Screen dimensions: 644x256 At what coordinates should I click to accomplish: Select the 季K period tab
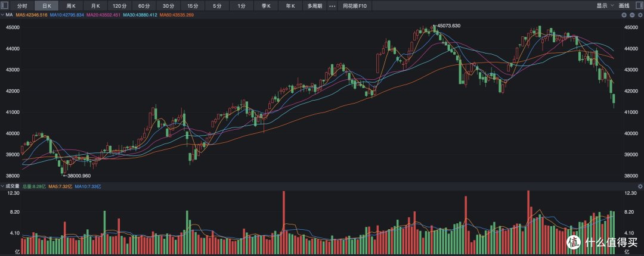[x=266, y=6]
